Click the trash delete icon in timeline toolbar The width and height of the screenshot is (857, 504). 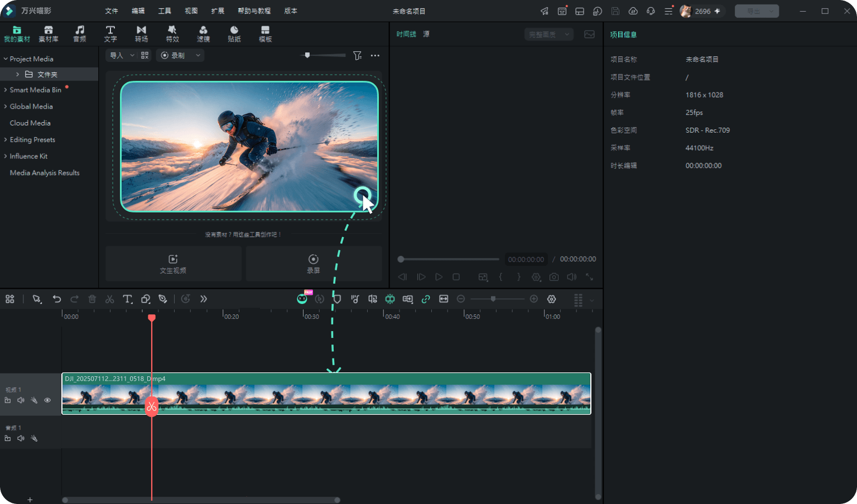[92, 299]
